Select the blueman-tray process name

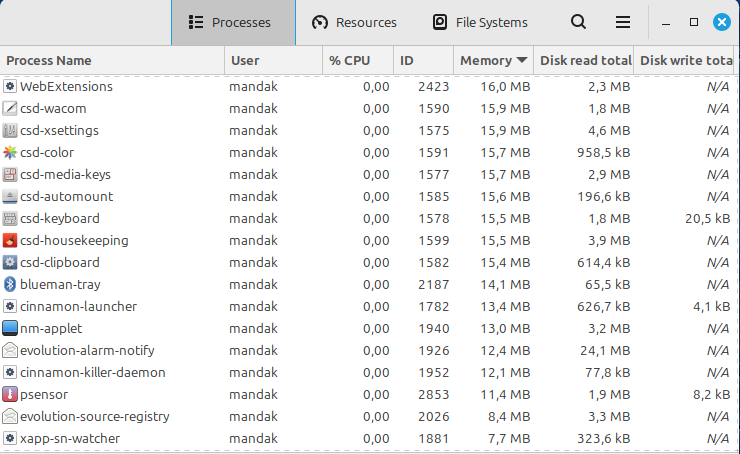coord(60,285)
